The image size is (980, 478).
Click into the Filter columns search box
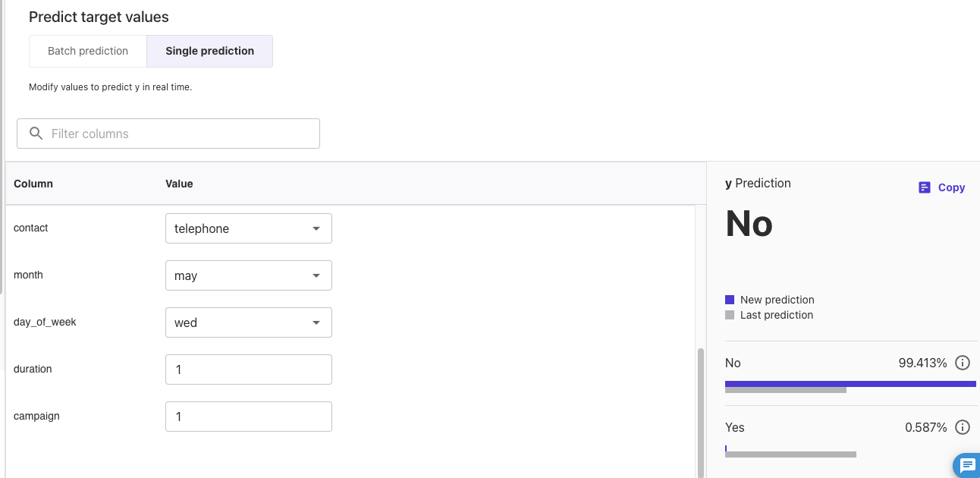pyautogui.click(x=168, y=134)
